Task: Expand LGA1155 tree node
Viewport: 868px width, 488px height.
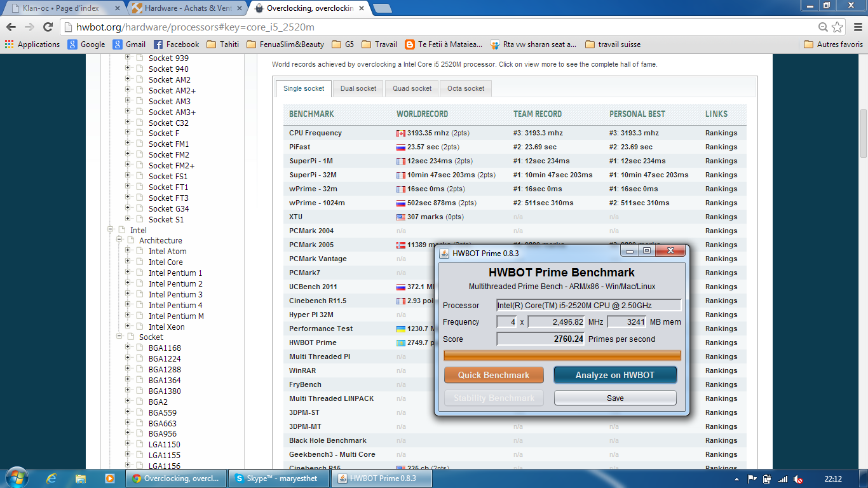Action: click(x=128, y=455)
